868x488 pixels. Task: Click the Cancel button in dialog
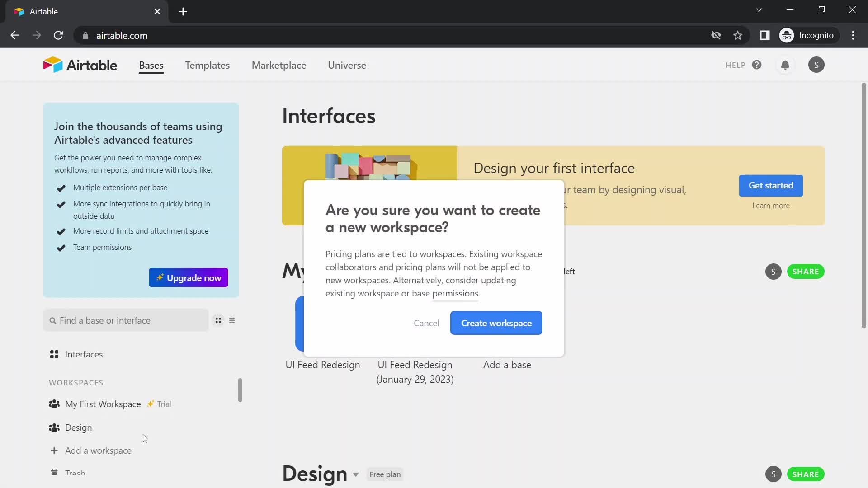click(426, 322)
